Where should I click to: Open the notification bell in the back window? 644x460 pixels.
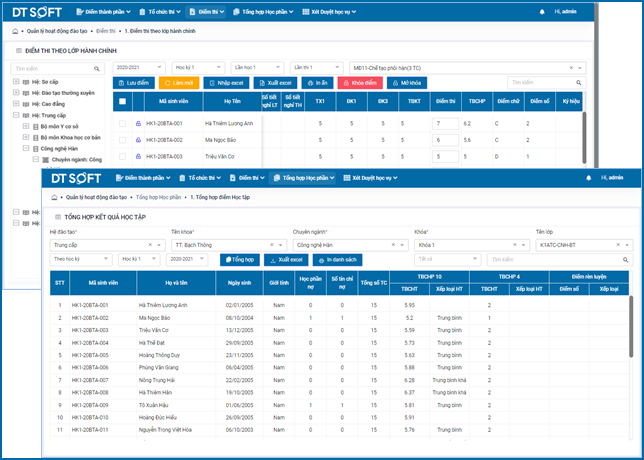click(x=542, y=12)
